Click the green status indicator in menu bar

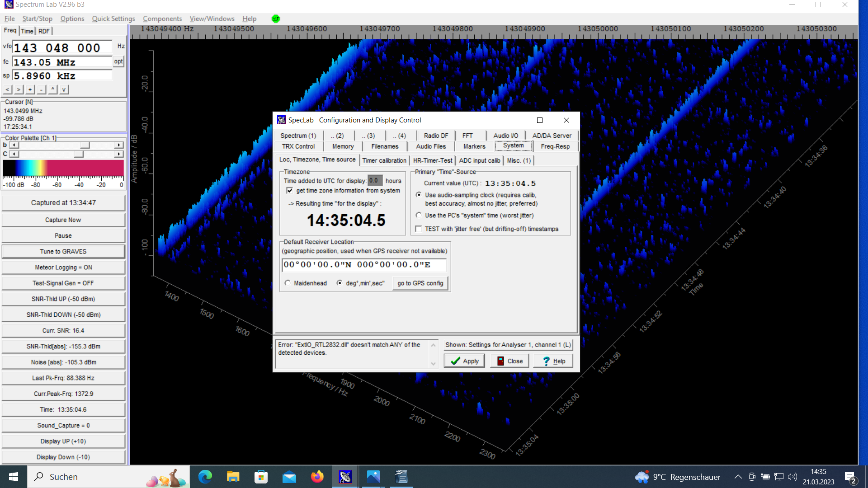pyautogui.click(x=276, y=19)
